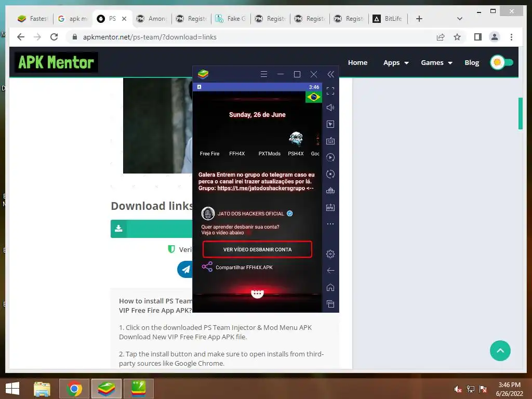Expand the Games dropdown menu

click(x=436, y=63)
